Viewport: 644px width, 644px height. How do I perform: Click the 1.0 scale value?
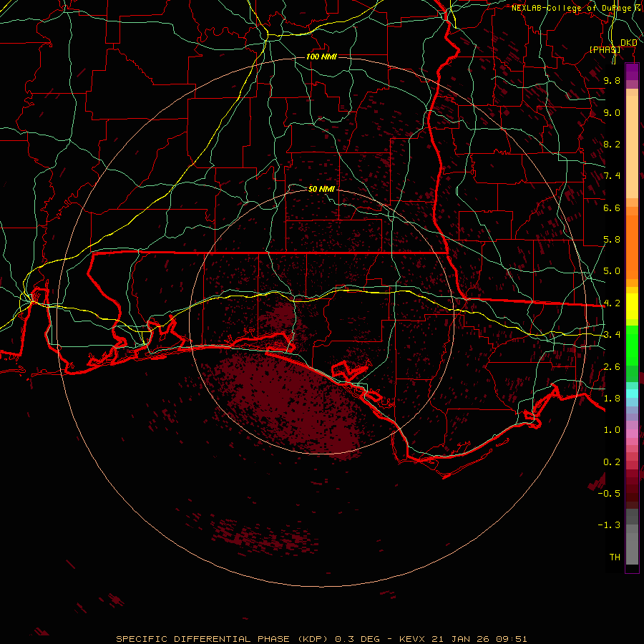pyautogui.click(x=612, y=430)
